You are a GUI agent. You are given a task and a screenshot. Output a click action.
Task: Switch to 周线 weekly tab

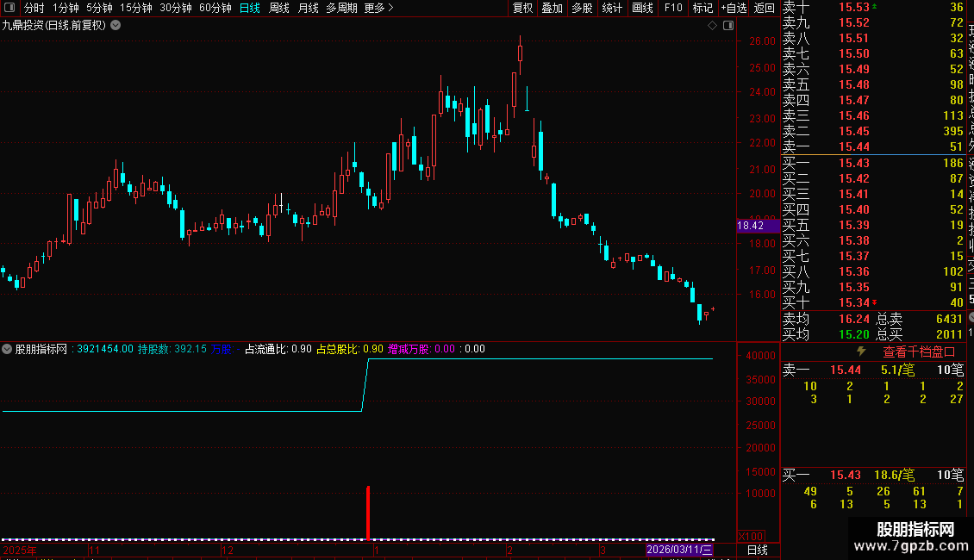pyautogui.click(x=279, y=8)
